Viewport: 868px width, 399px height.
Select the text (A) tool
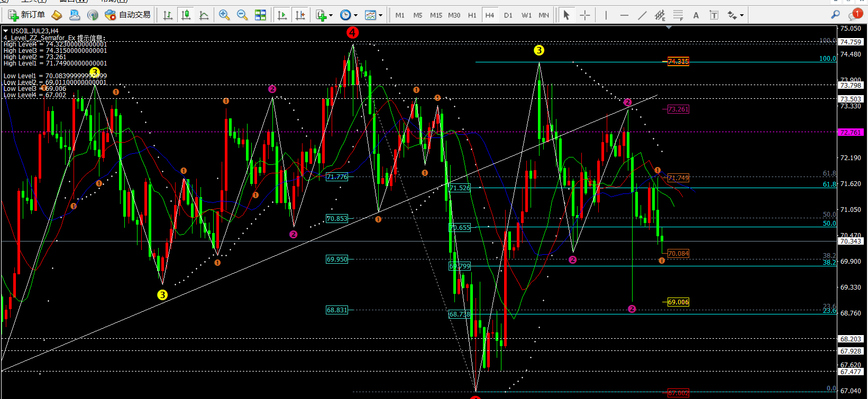tap(696, 15)
